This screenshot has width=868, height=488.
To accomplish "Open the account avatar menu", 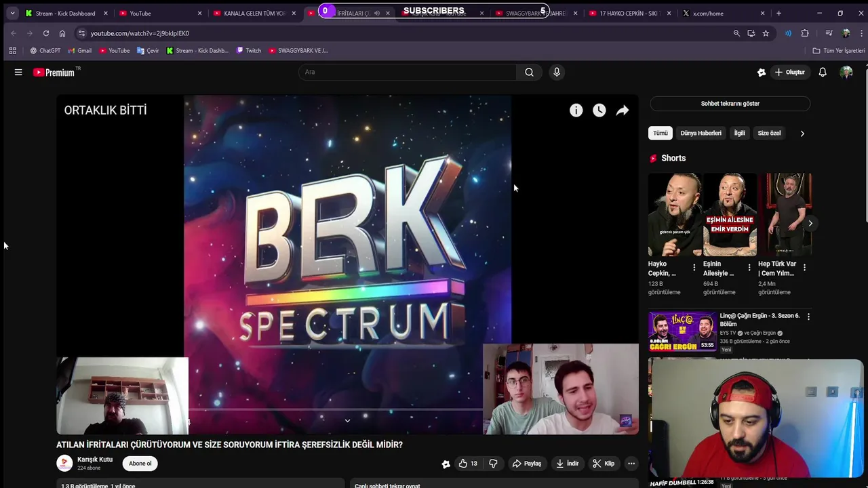I will click(x=846, y=73).
